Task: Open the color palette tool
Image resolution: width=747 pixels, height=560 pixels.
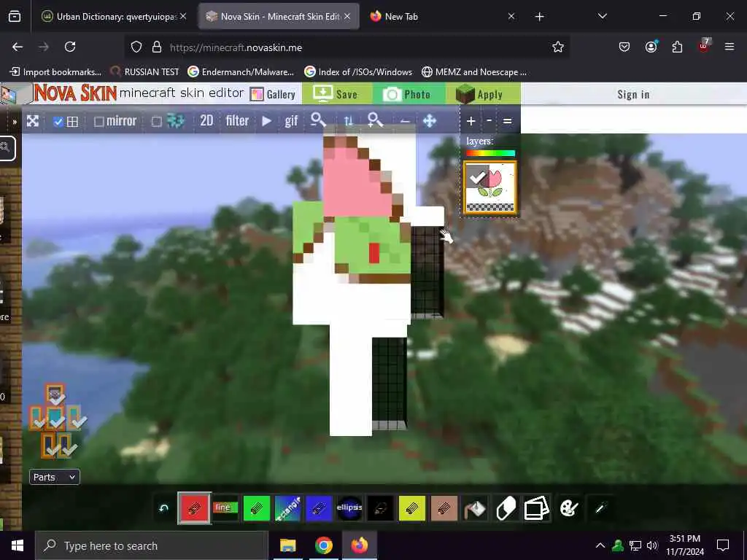Action: pos(568,508)
